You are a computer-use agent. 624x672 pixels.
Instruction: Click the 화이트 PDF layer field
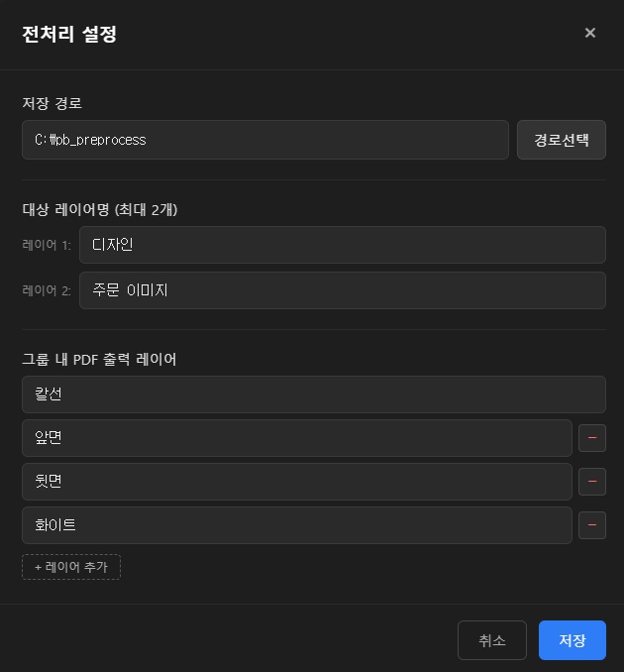point(297,525)
